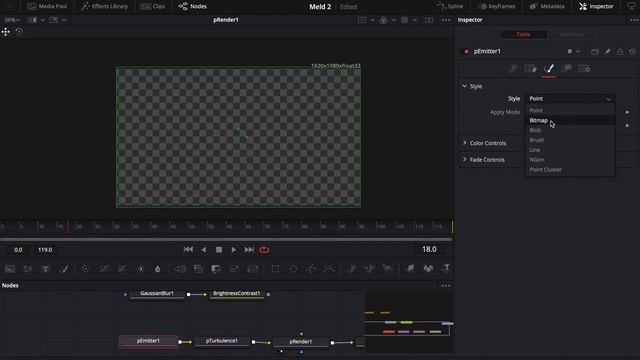Viewport: 640px width, 360px height.
Task: Play the composition in reverse
Action: (204, 249)
